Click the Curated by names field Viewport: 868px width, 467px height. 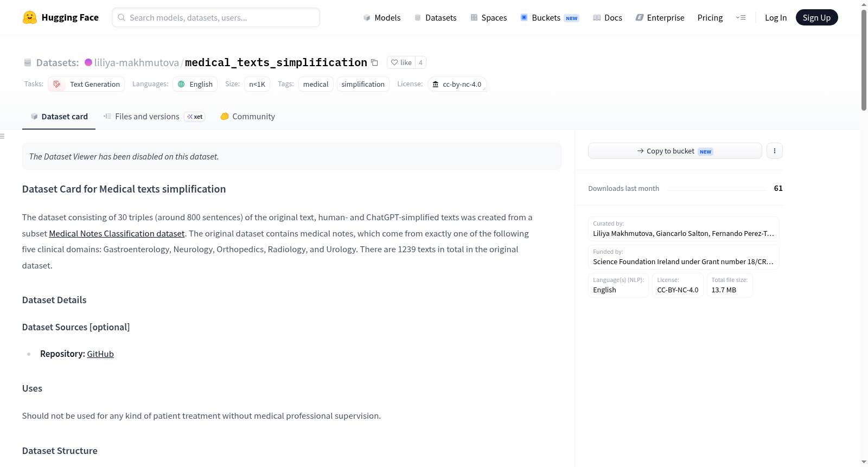tap(684, 229)
